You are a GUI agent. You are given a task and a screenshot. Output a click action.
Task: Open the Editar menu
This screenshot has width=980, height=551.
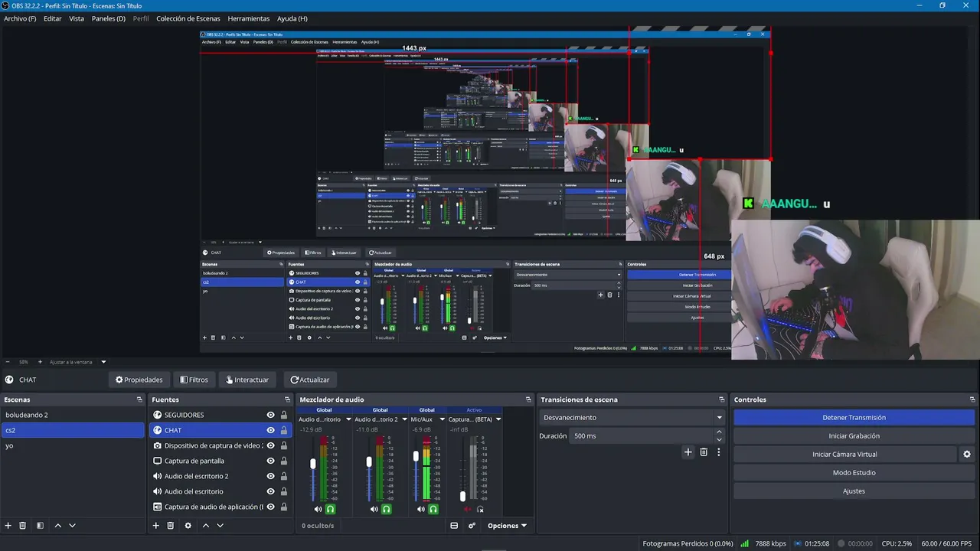pos(53,18)
